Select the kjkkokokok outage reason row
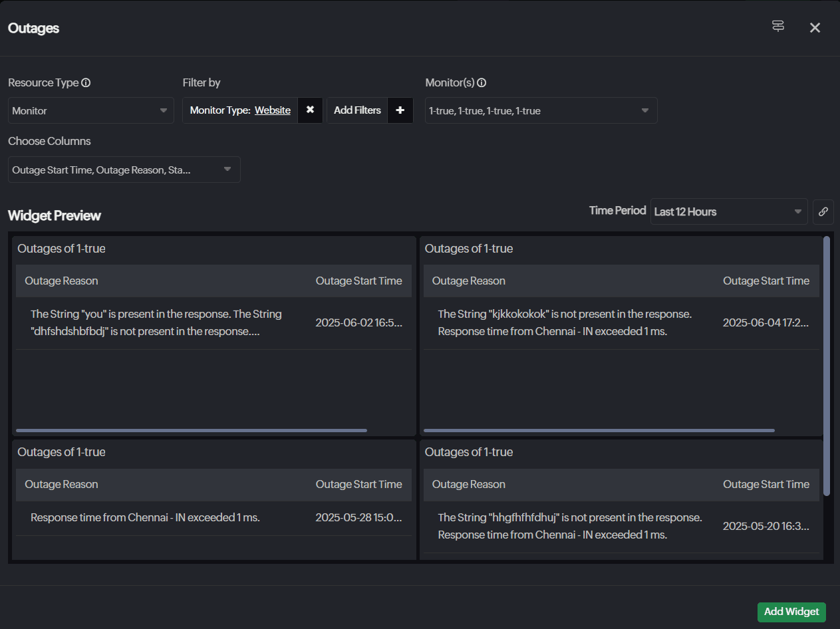This screenshot has height=629, width=840. 564,322
